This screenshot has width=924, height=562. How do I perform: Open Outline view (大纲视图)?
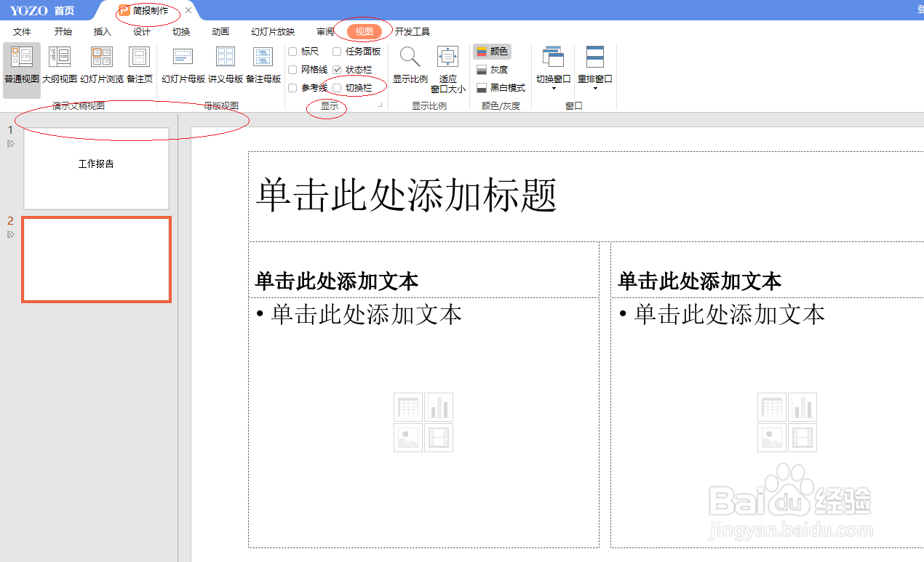[x=60, y=65]
